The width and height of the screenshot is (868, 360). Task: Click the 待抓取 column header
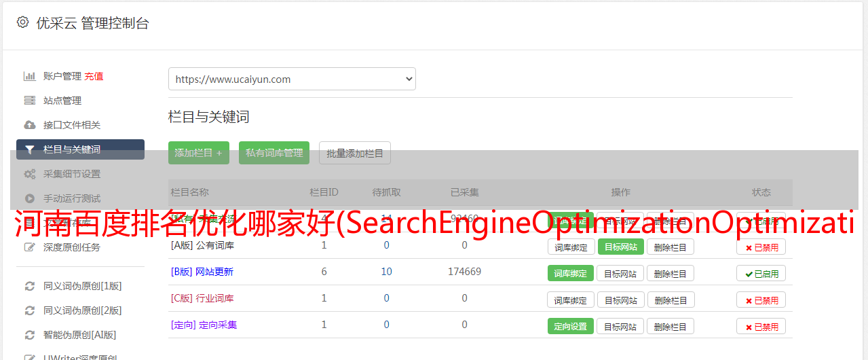pyautogui.click(x=387, y=192)
